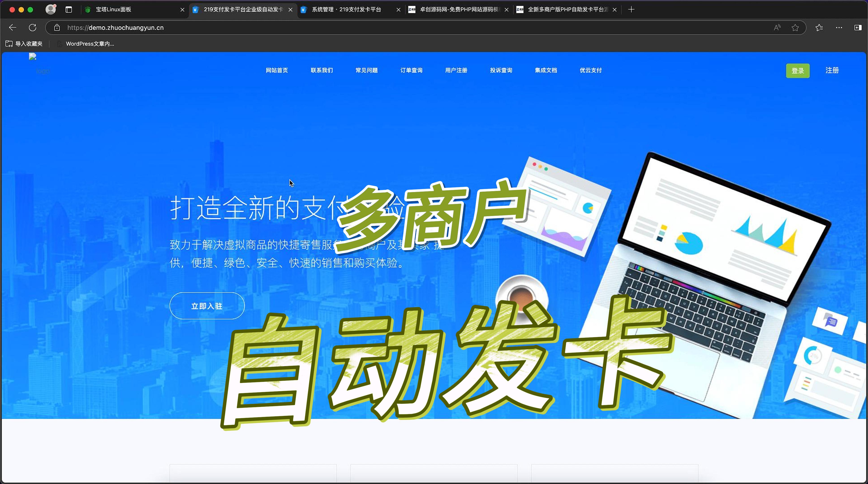Open 投诉查询 nav link

pyautogui.click(x=501, y=70)
